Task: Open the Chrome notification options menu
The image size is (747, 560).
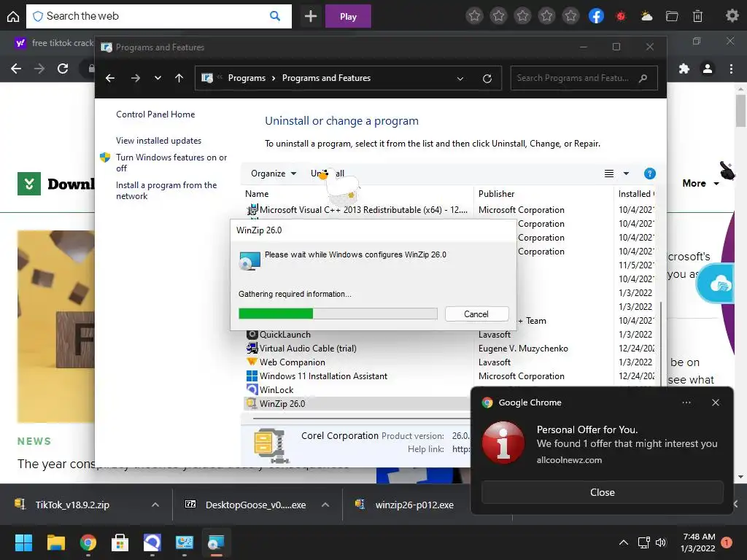Action: [686, 402]
